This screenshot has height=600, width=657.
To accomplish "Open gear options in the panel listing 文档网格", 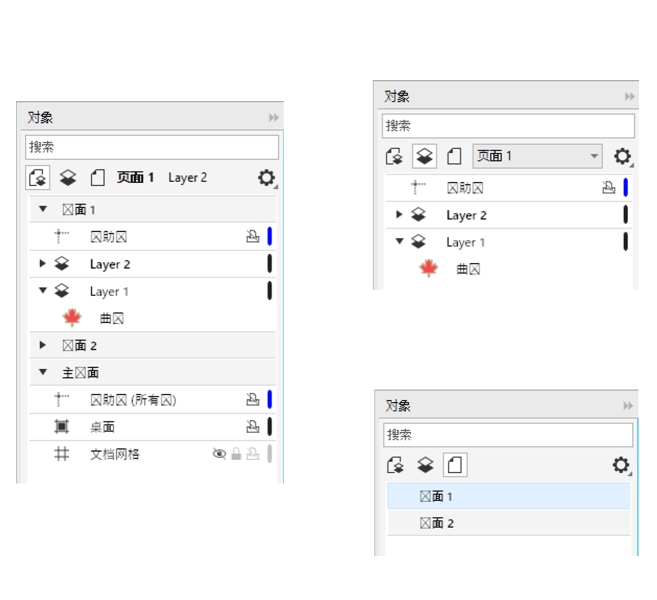I will click(266, 178).
